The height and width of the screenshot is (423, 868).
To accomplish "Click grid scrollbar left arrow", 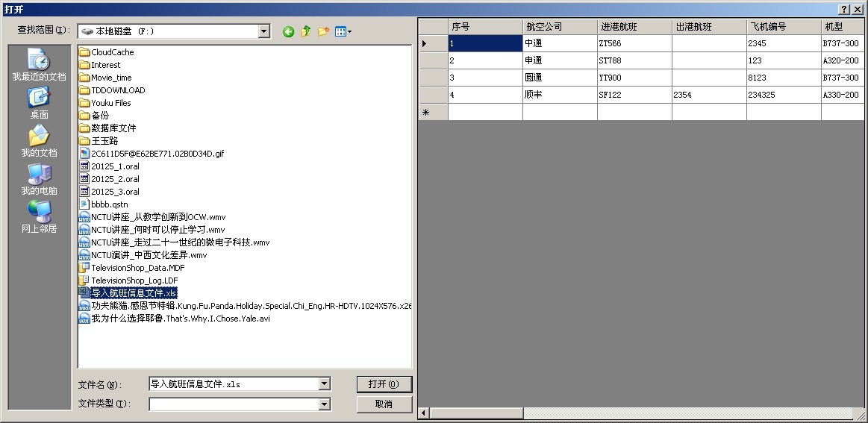I will click(425, 413).
